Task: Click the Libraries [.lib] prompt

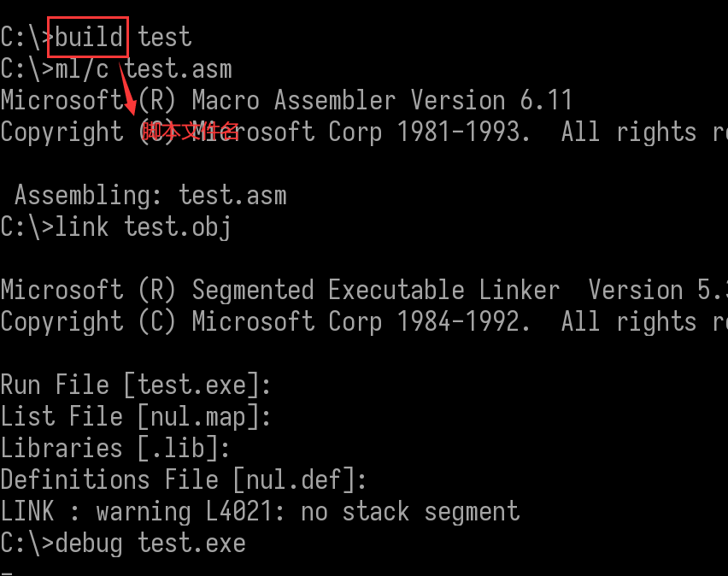Action: pos(115,449)
